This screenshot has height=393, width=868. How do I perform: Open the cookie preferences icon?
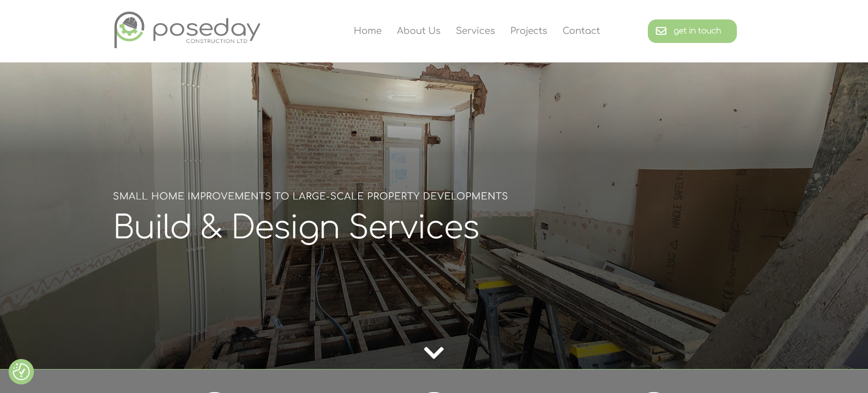21,372
